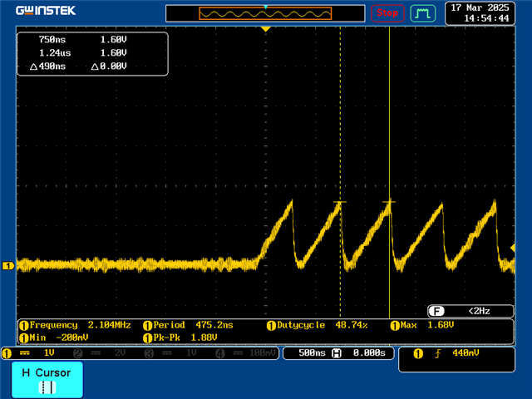Click cursor 2 time reading 1.24us
The height and width of the screenshot is (399, 532).
[55, 53]
